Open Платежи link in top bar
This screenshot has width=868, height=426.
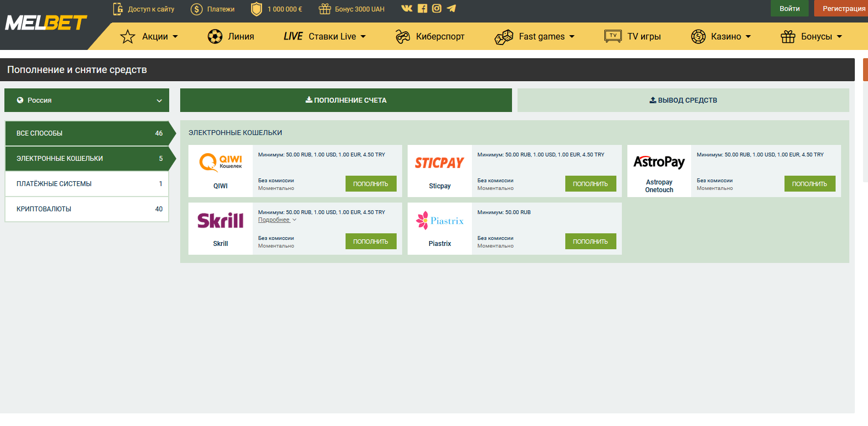(221, 9)
